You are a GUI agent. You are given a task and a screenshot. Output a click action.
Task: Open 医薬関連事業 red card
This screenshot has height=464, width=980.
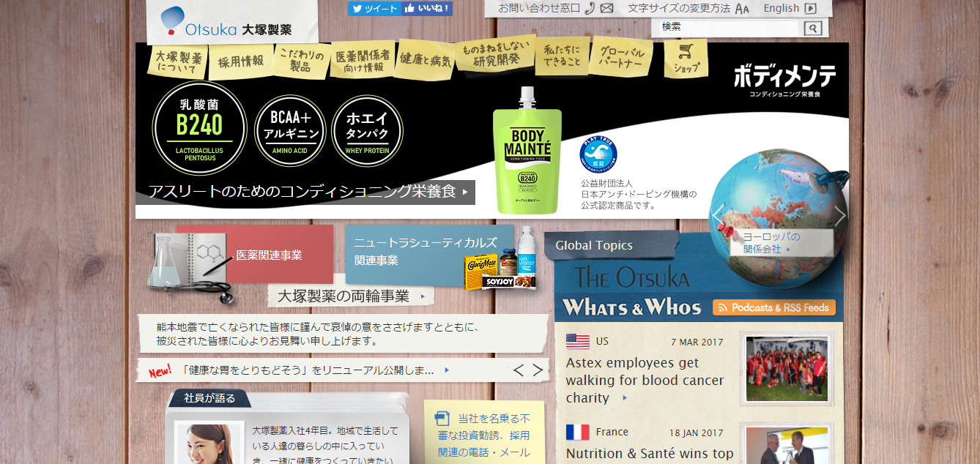[x=255, y=255]
